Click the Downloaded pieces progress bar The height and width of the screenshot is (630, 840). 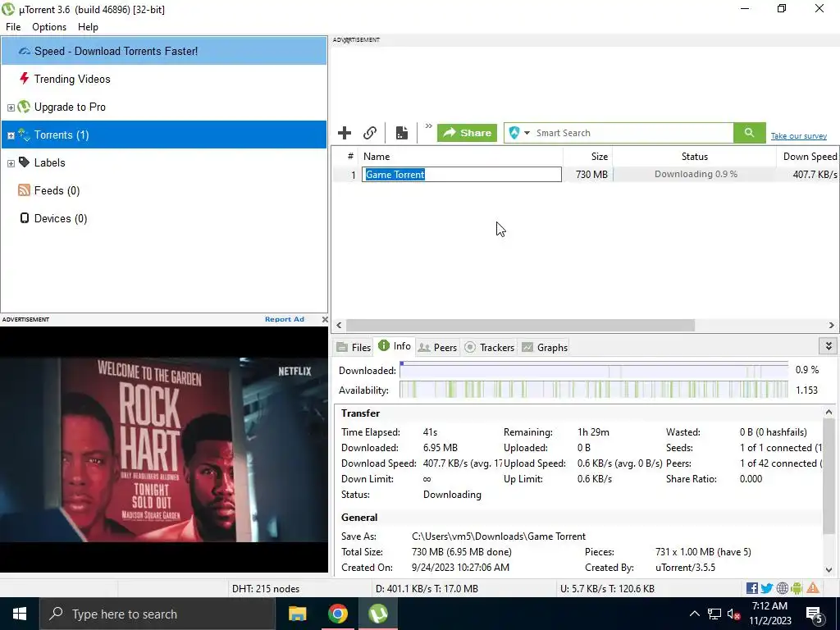(x=594, y=370)
